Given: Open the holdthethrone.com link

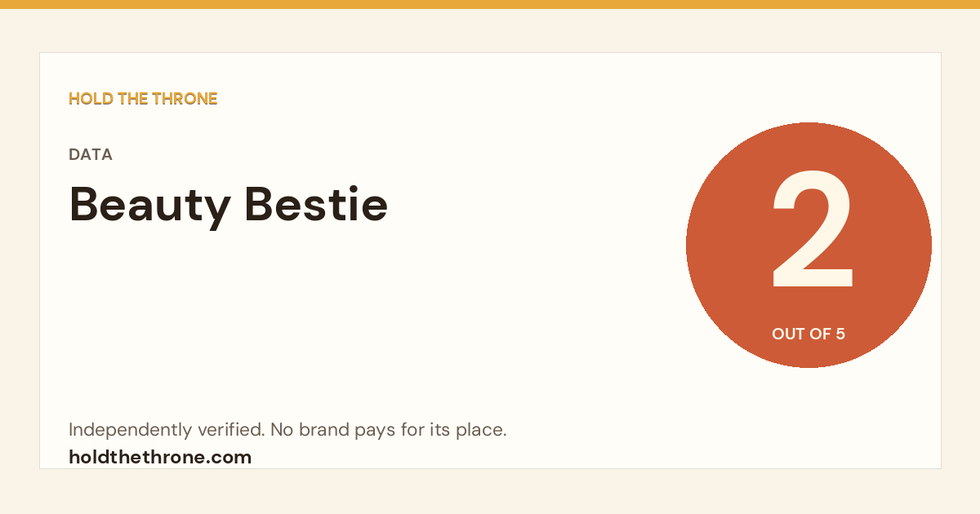Looking at the screenshot, I should (160, 457).
